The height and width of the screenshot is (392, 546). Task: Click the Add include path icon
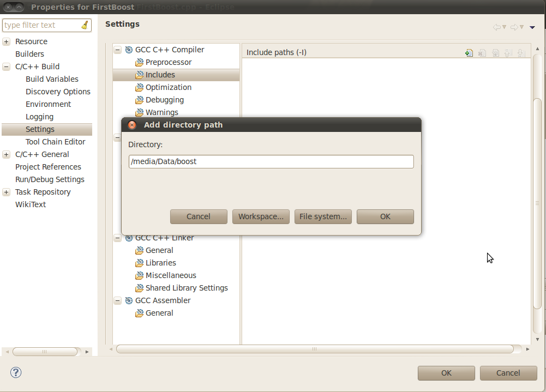point(469,53)
